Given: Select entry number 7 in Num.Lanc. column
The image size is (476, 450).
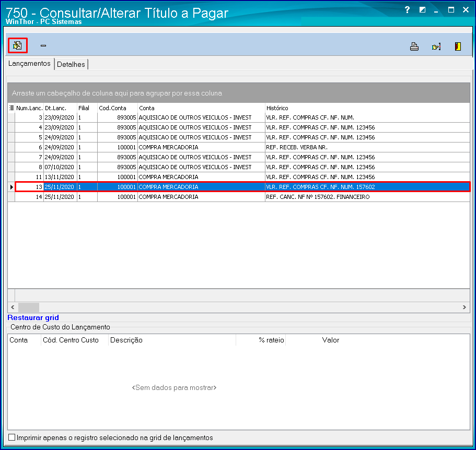Looking at the screenshot, I should (x=29, y=157).
